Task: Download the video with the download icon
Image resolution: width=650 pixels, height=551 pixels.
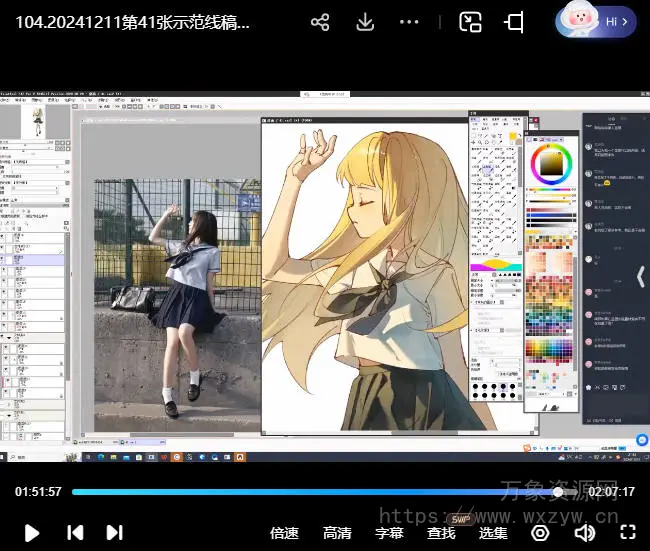Action: coord(365,22)
